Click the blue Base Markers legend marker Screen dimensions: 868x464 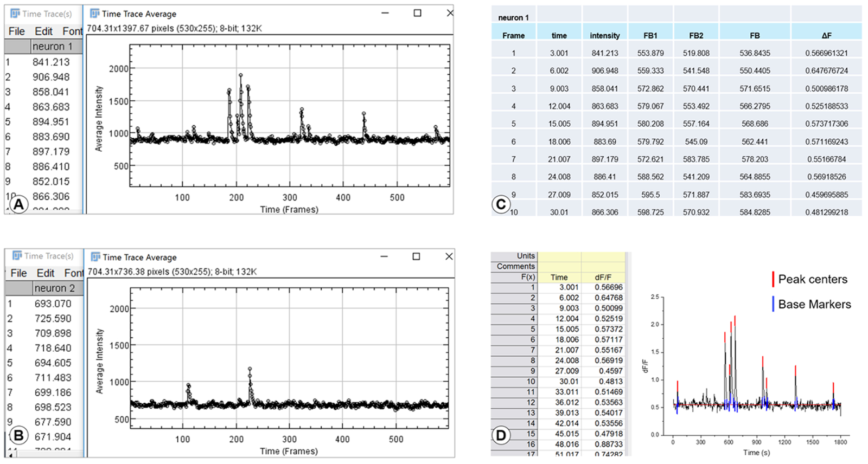tap(773, 304)
